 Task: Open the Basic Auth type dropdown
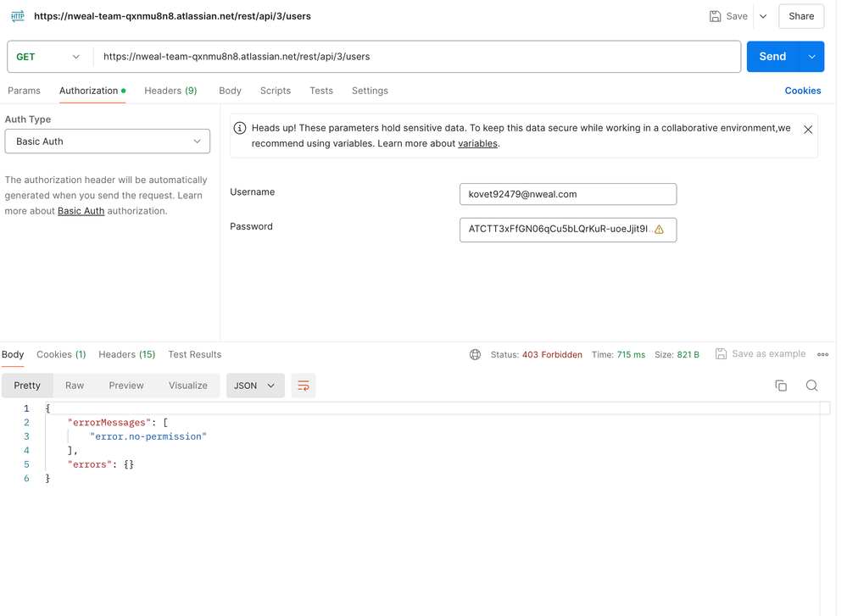(108, 142)
